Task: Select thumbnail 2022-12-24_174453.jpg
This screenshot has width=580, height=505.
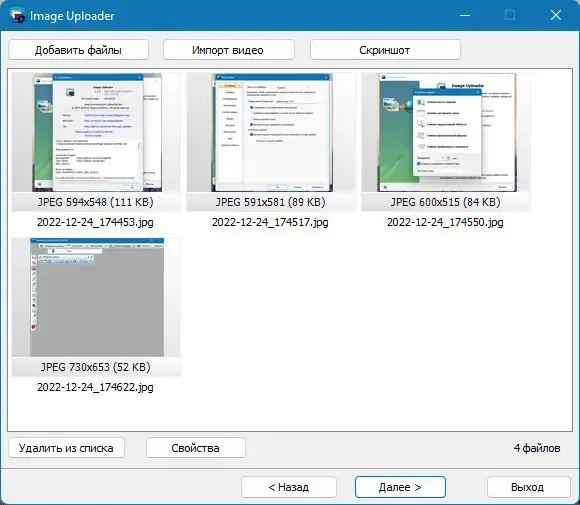Action: click(96, 132)
